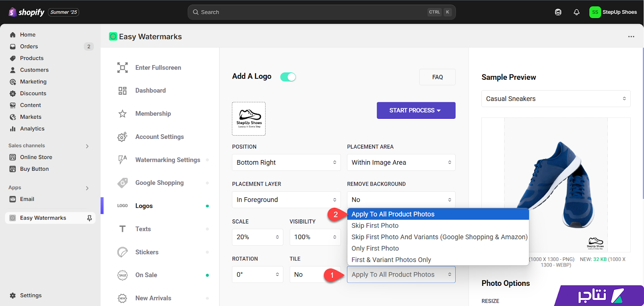Click the Analytics bar chart icon

[13, 129]
